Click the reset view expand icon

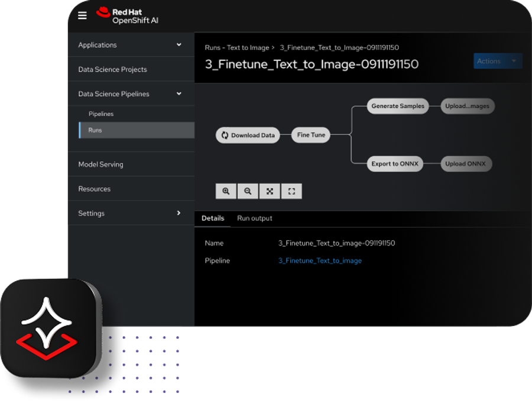291,191
